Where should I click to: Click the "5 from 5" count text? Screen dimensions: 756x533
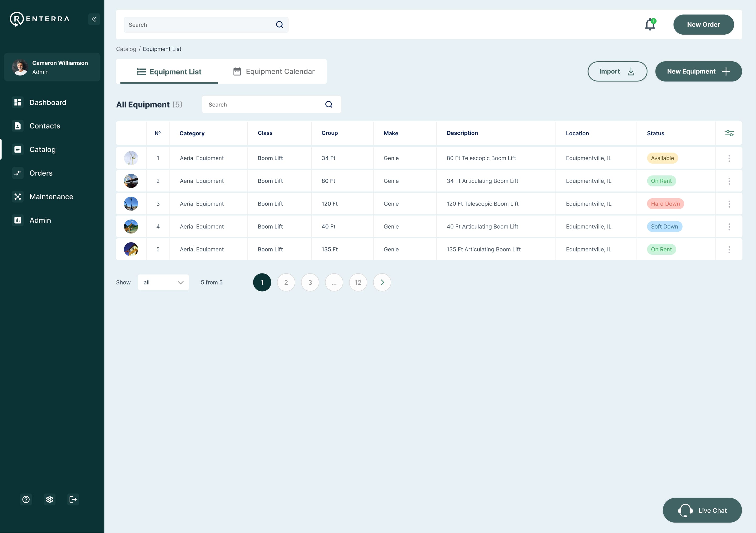[x=212, y=282]
